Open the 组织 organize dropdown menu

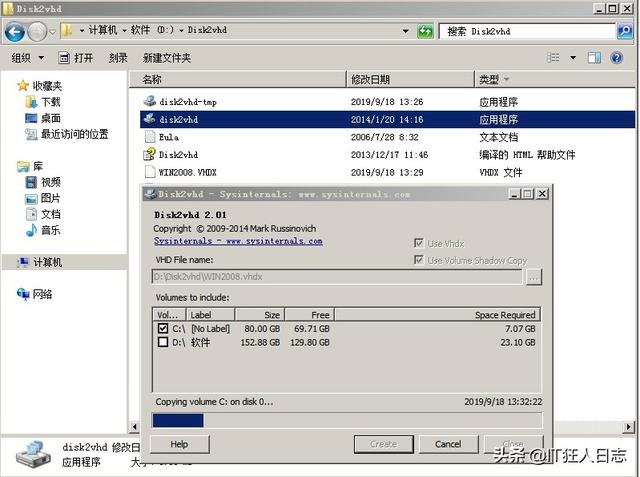(28, 58)
